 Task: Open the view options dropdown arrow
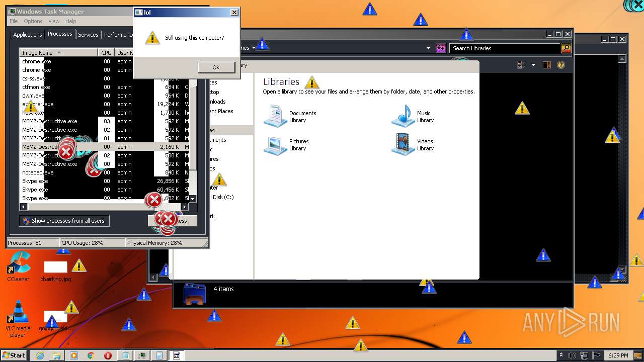(x=534, y=65)
